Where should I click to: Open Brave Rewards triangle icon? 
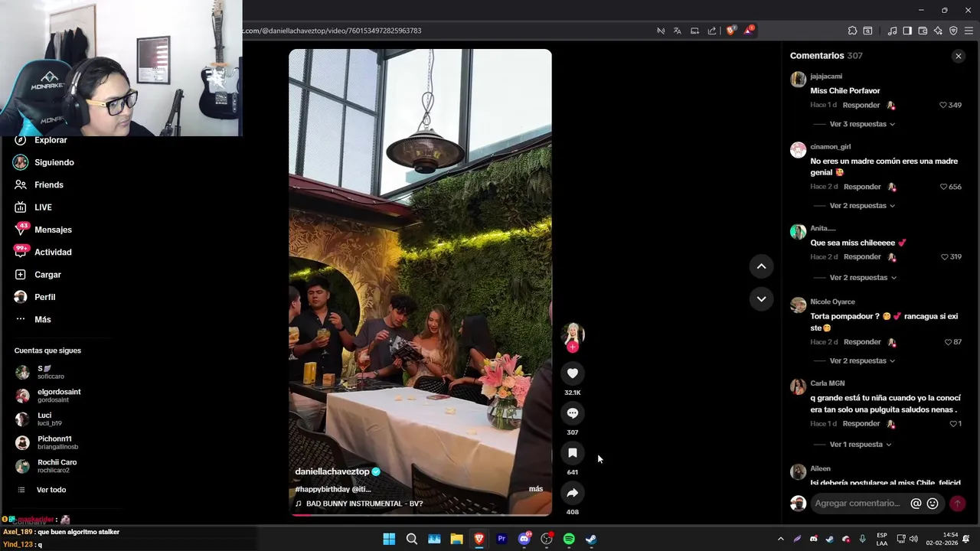(x=749, y=31)
